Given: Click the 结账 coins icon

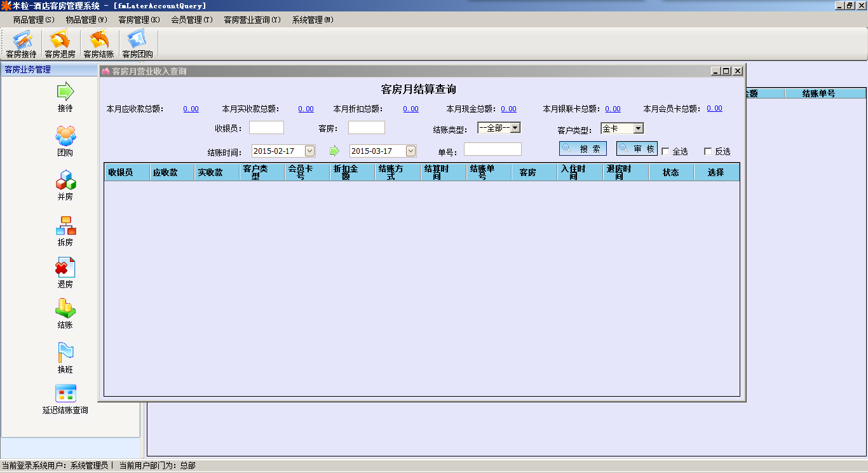Looking at the screenshot, I should (65, 308).
